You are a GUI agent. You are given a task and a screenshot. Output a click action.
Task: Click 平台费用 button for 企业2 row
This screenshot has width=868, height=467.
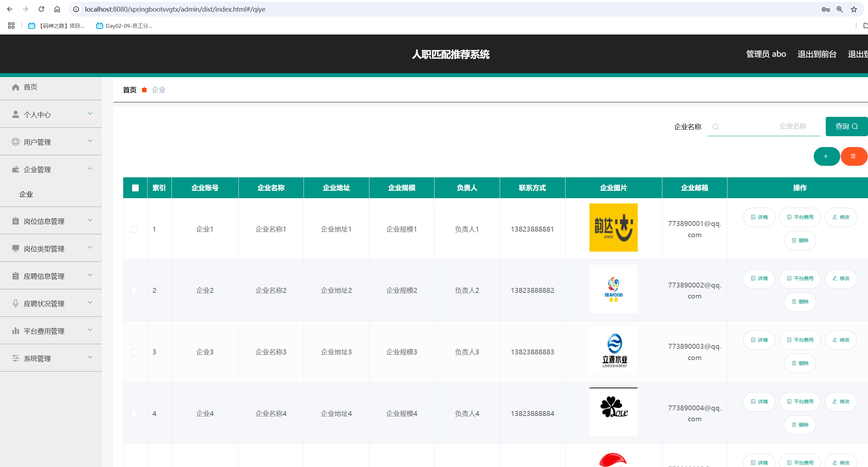click(800, 278)
